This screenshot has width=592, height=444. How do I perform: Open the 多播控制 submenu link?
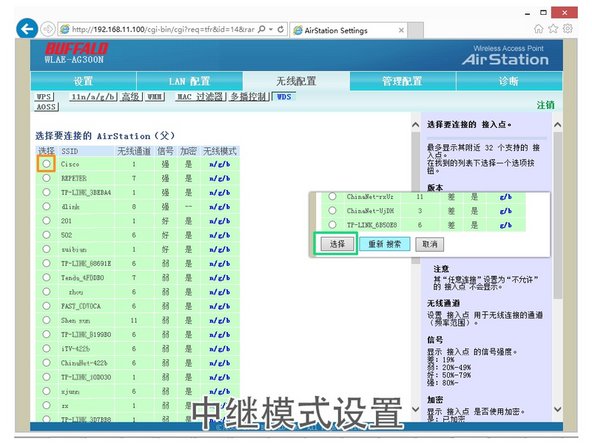coord(249,97)
